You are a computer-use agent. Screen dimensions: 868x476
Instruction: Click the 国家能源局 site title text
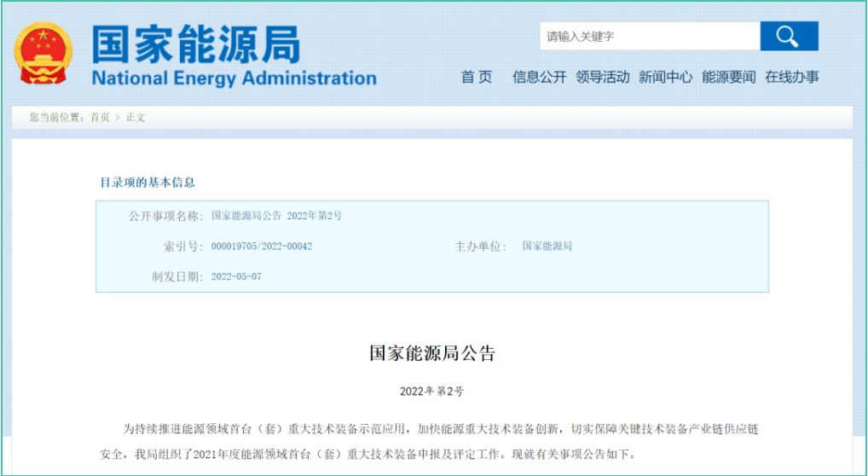coord(195,43)
